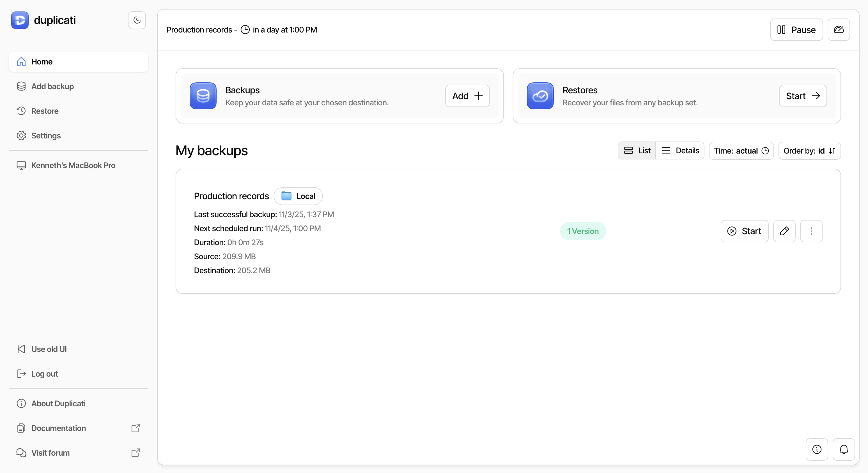868x473 pixels.
Task: Open Settings in the sidebar
Action: 46,135
